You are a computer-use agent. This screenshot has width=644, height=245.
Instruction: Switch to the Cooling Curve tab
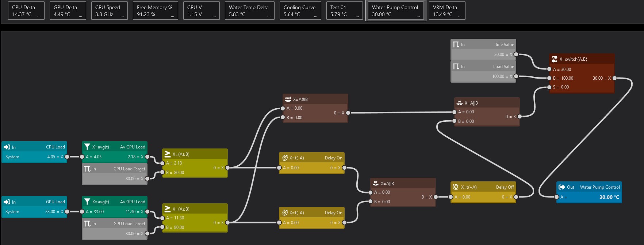(x=299, y=11)
